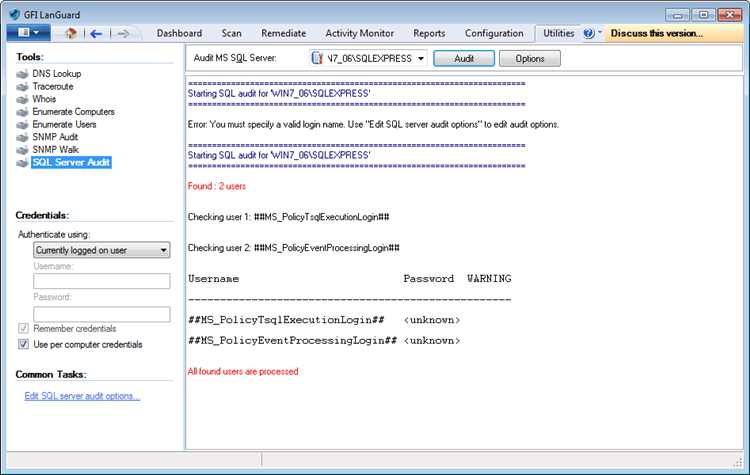
Task: Open the Dashboard tab
Action: pyautogui.click(x=179, y=33)
